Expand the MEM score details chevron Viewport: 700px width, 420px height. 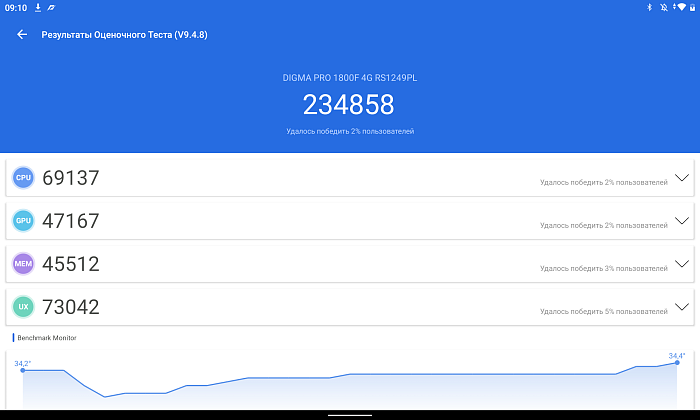pos(682,264)
